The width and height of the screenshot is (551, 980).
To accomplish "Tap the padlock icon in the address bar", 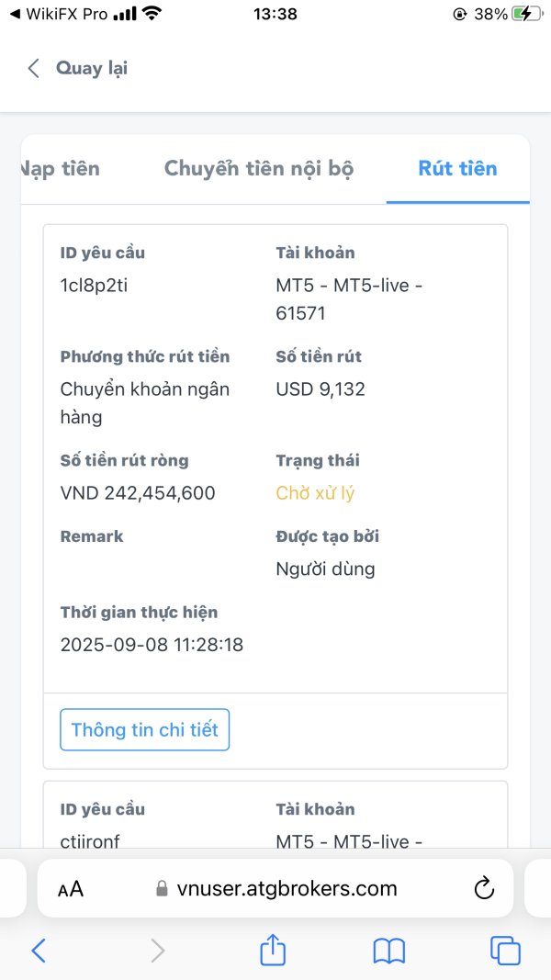I will click(x=163, y=889).
